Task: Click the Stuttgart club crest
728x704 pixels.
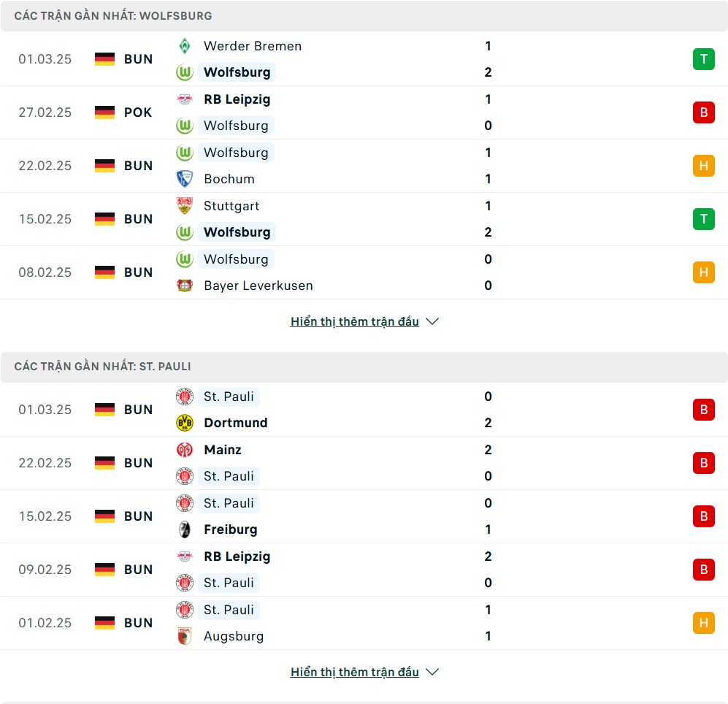Action: click(x=185, y=206)
